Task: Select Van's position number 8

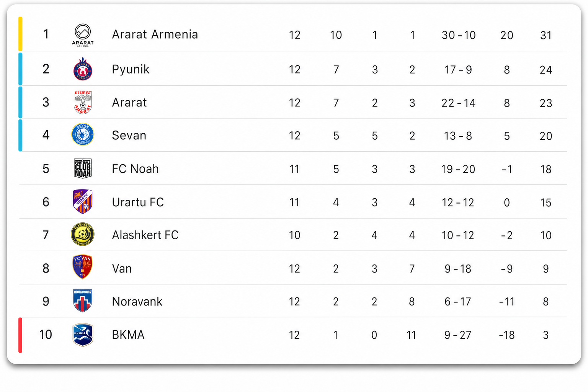Action: pyautogui.click(x=46, y=268)
